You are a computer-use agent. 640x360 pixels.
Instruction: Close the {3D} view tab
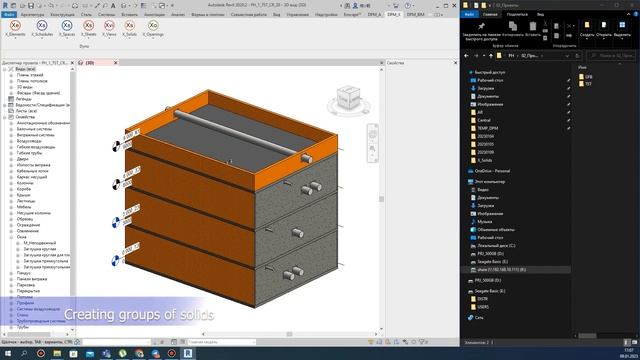tap(116, 63)
